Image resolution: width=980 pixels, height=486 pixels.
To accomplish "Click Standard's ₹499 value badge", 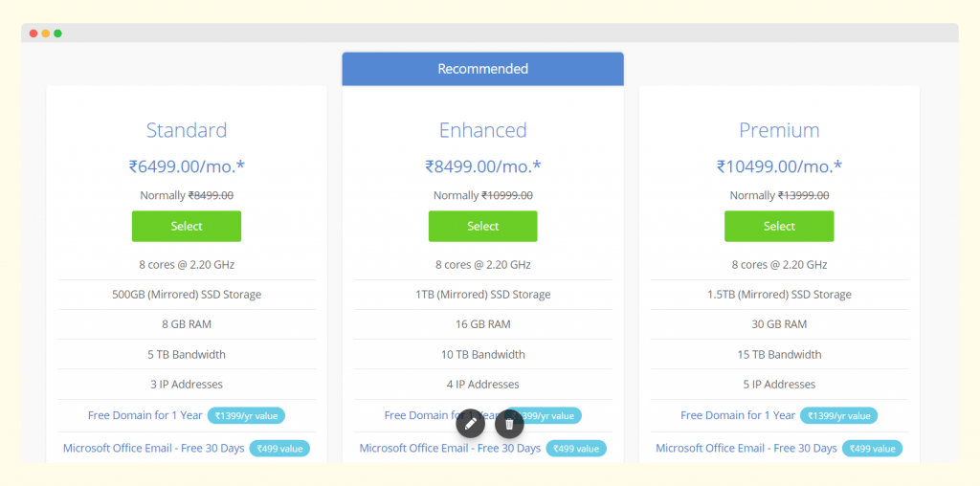I will pyautogui.click(x=279, y=449).
